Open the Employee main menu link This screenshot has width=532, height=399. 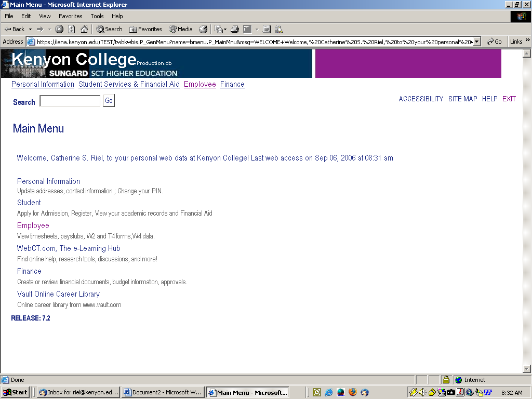(33, 225)
